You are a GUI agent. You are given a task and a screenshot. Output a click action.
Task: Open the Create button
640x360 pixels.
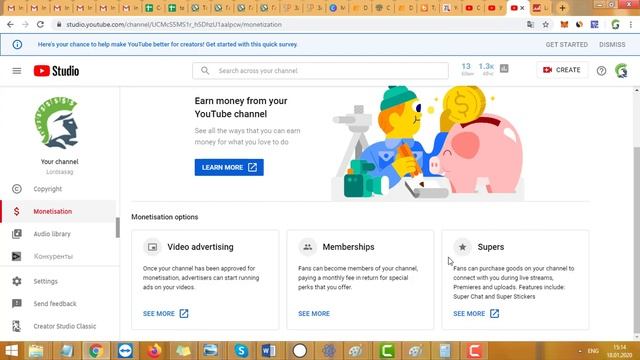coord(562,70)
